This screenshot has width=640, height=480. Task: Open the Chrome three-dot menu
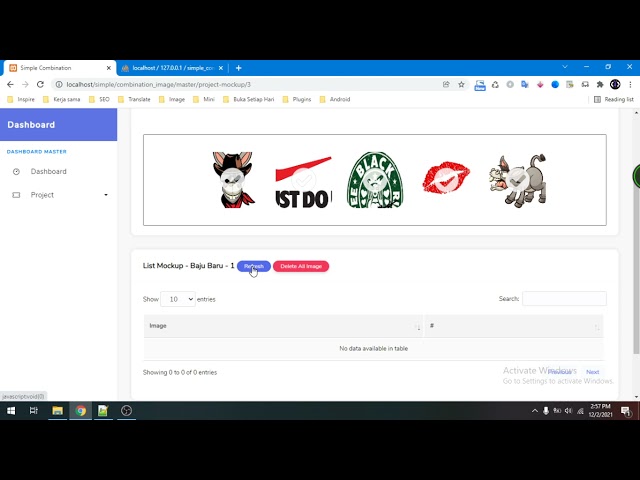[630, 84]
